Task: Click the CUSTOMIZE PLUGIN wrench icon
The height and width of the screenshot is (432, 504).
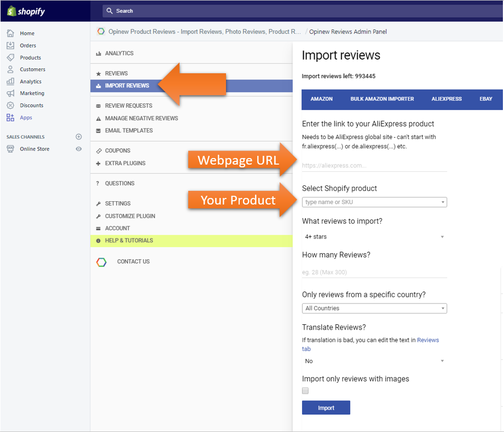Action: [x=99, y=216]
